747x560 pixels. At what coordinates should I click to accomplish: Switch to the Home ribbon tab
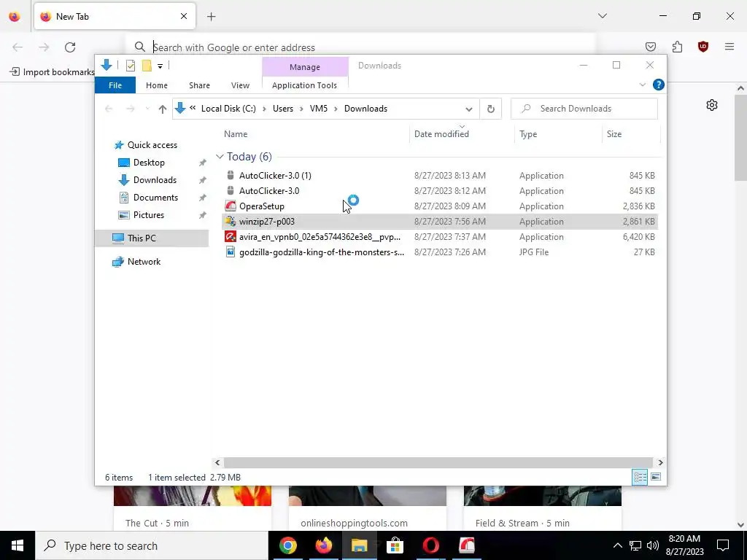(x=157, y=85)
